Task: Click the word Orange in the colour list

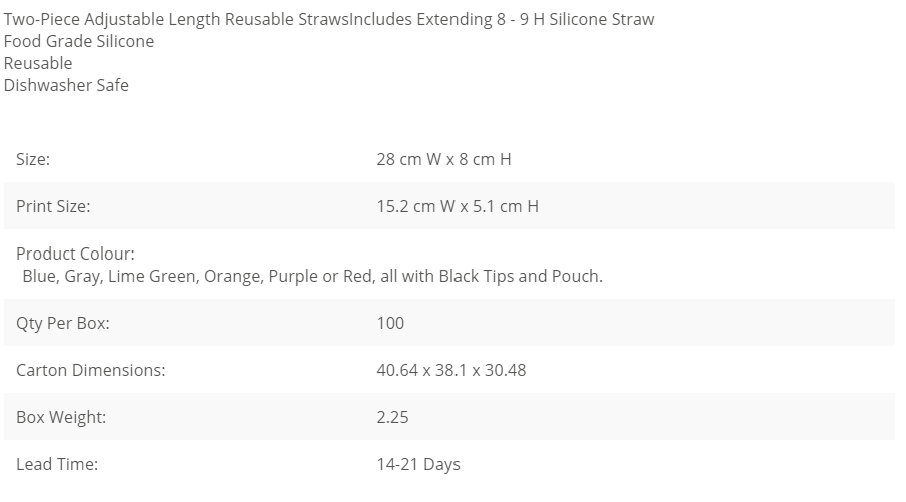Action: pyautogui.click(x=232, y=276)
